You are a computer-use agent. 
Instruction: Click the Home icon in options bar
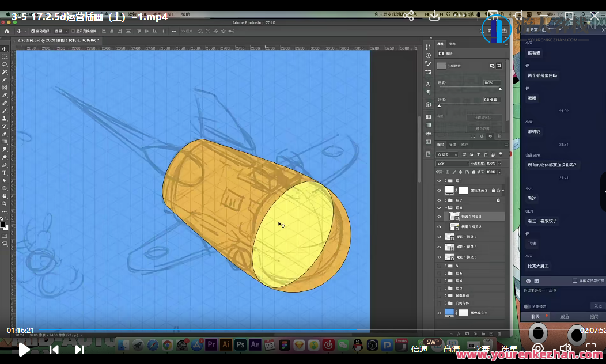pos(7,31)
